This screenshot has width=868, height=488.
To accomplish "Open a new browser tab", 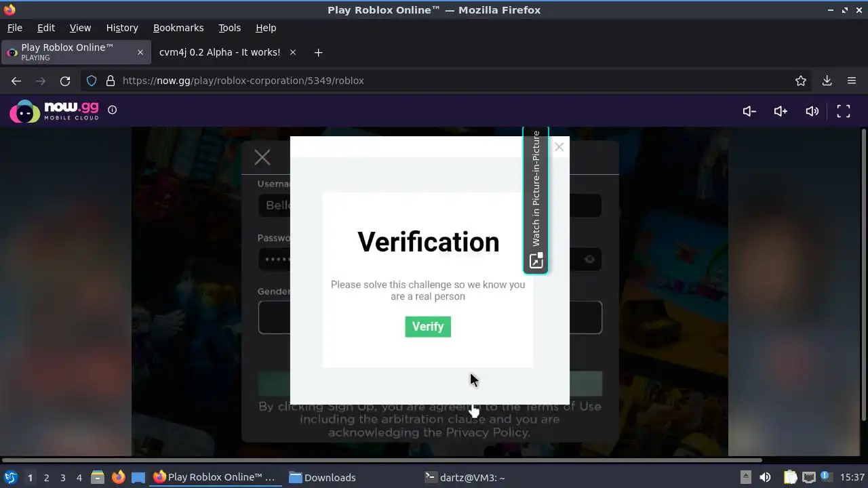I will pos(318,52).
